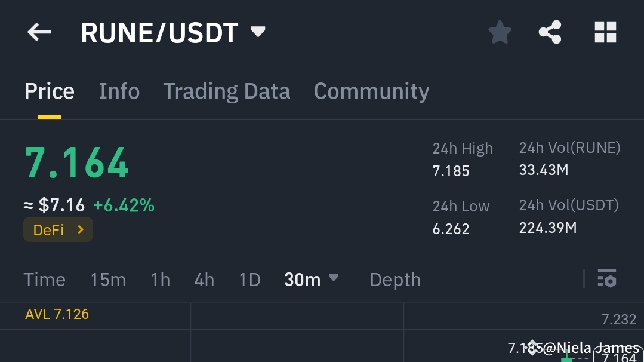
Task: Enable the 1D chart timeframe
Action: coord(249,279)
